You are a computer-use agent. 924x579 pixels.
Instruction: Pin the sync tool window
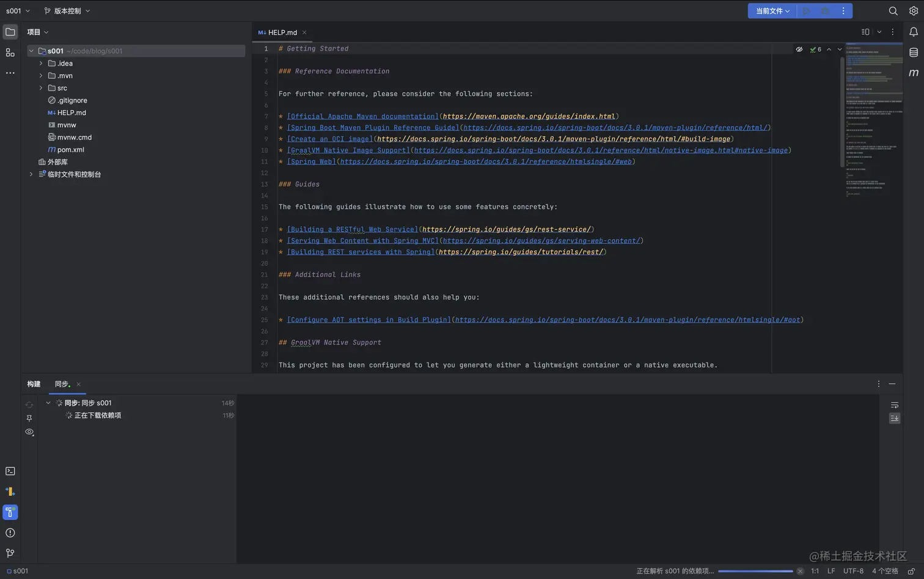29,418
